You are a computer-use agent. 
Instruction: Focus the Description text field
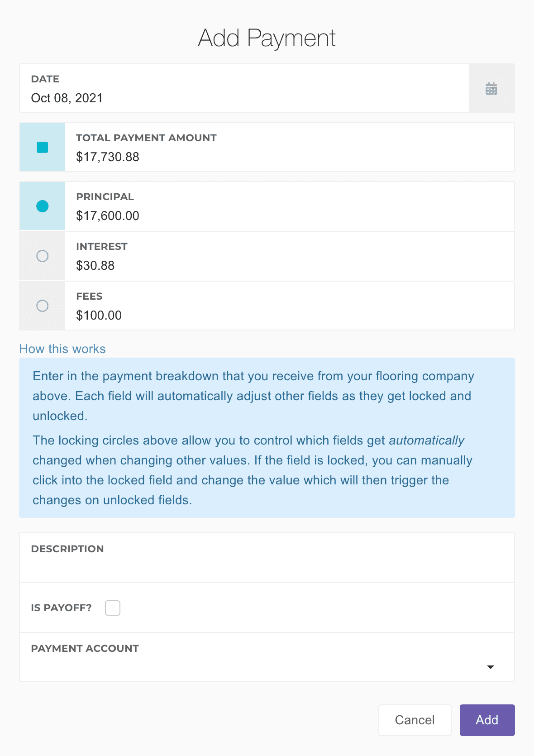tap(267, 567)
